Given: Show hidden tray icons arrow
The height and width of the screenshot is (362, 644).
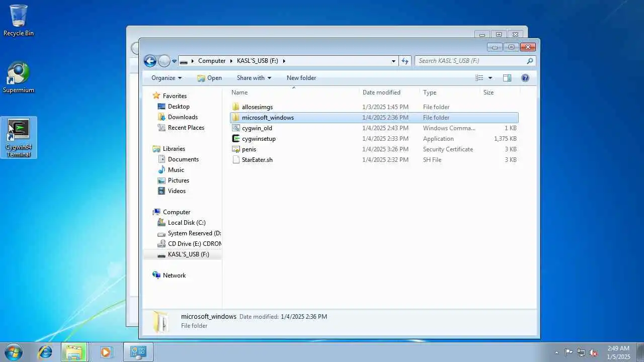Looking at the screenshot, I should tap(556, 352).
